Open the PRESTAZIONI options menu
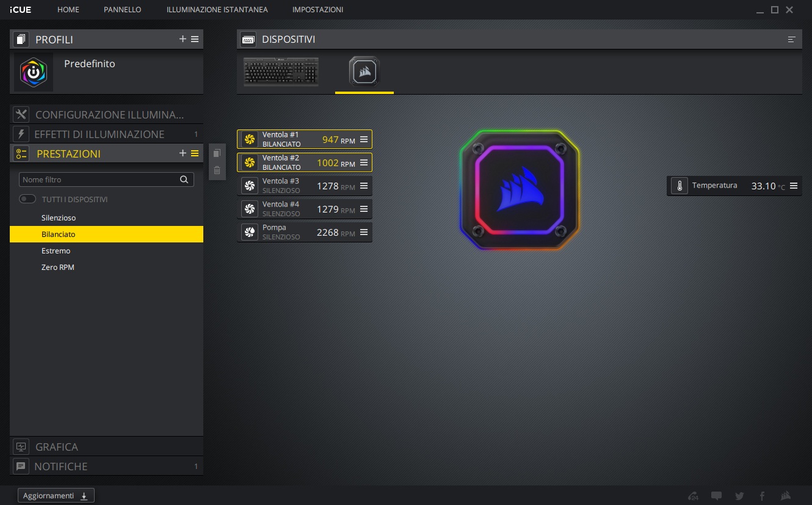The height and width of the screenshot is (505, 812). (x=195, y=153)
